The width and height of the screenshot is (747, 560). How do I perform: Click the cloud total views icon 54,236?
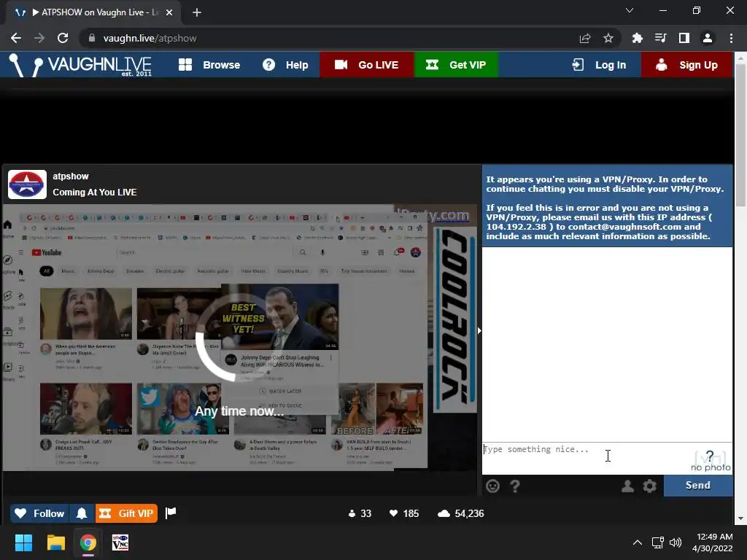click(x=444, y=513)
